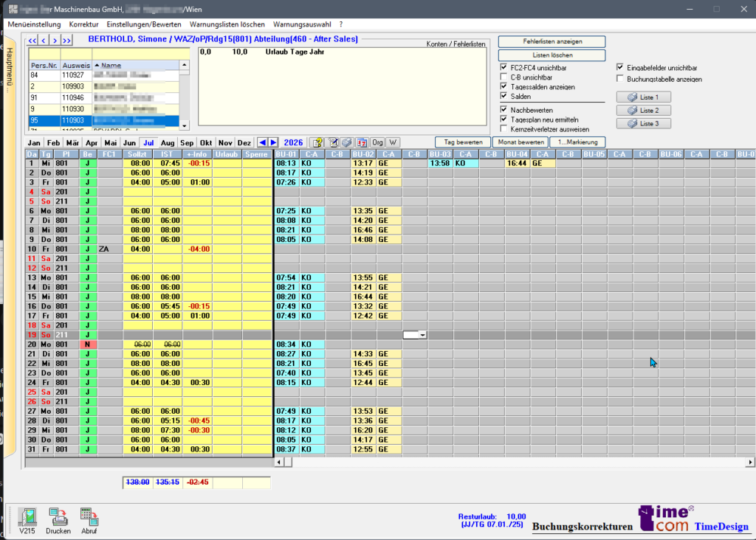
Task: Click the Tag bewerten button
Action: 463,142
